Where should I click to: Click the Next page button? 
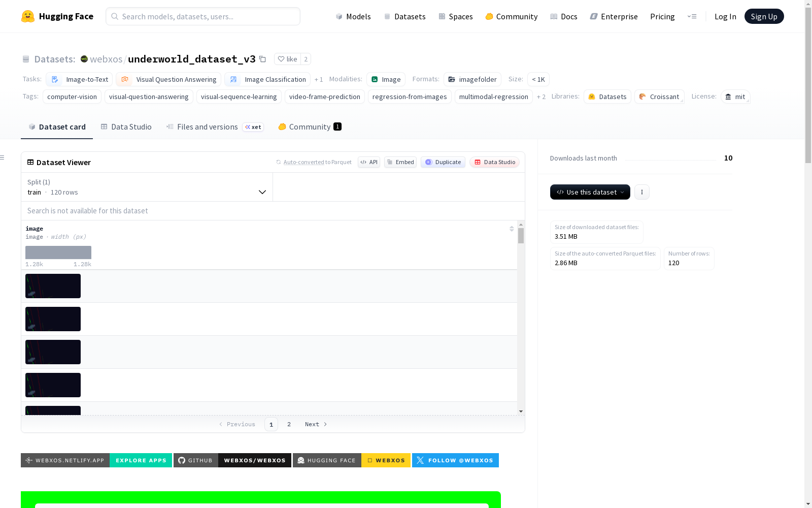316,424
